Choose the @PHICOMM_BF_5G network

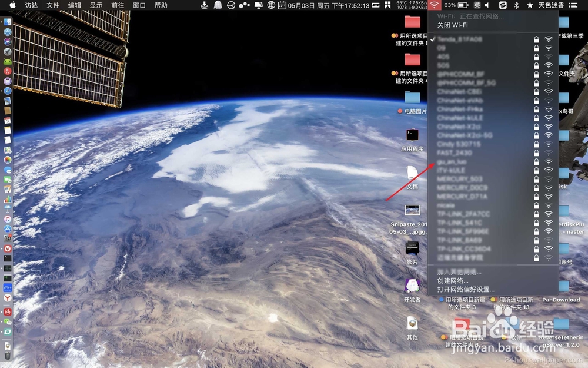[x=493, y=82]
